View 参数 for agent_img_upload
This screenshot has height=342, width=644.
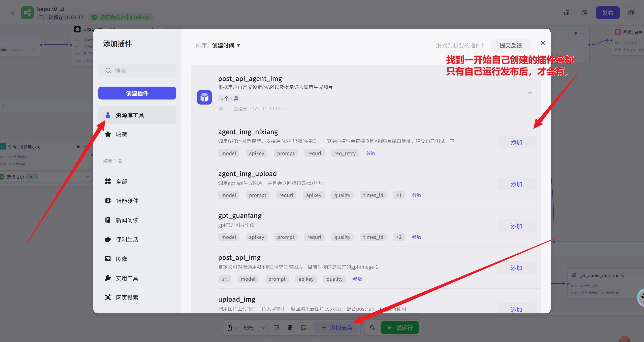tap(417, 195)
